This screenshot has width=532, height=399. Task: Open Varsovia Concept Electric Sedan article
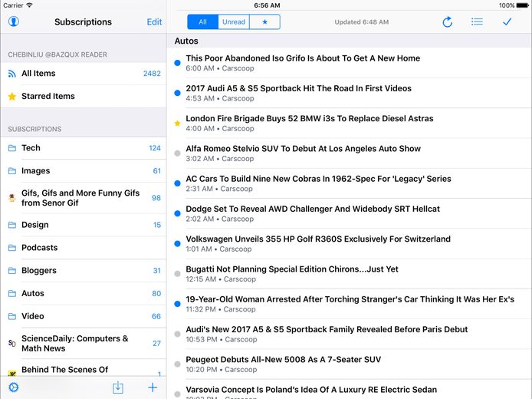tap(350, 390)
